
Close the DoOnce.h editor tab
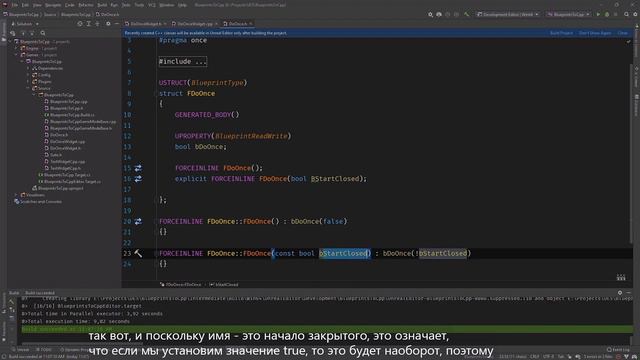pos(251,24)
